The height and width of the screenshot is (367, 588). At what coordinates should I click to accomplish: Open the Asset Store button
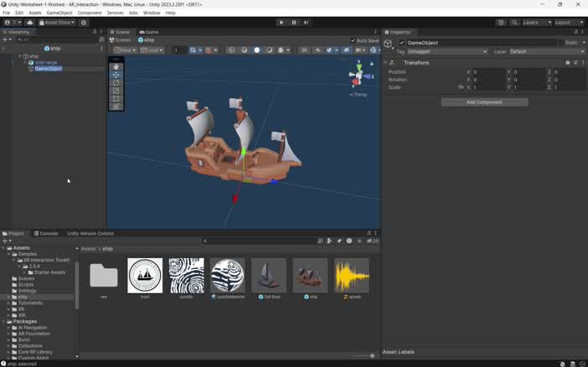(x=58, y=23)
